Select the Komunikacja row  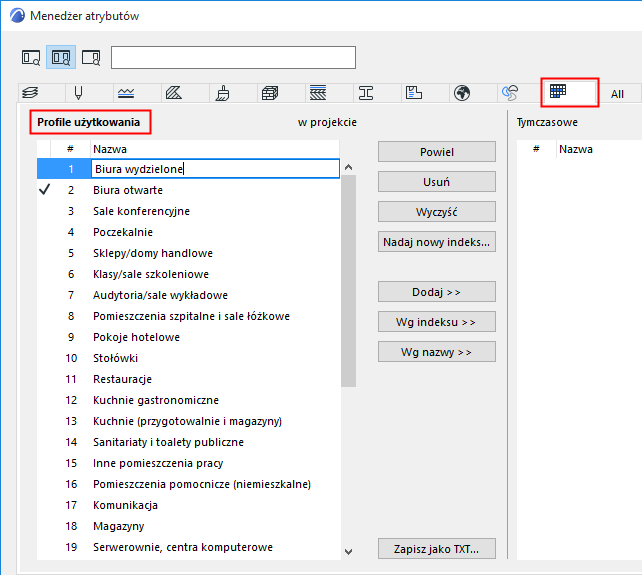188,505
